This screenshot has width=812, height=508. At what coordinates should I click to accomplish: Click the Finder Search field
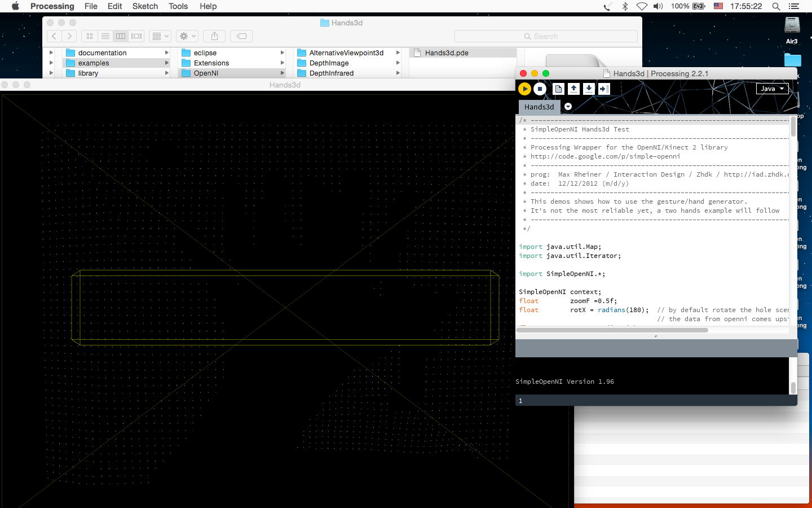[x=545, y=36]
